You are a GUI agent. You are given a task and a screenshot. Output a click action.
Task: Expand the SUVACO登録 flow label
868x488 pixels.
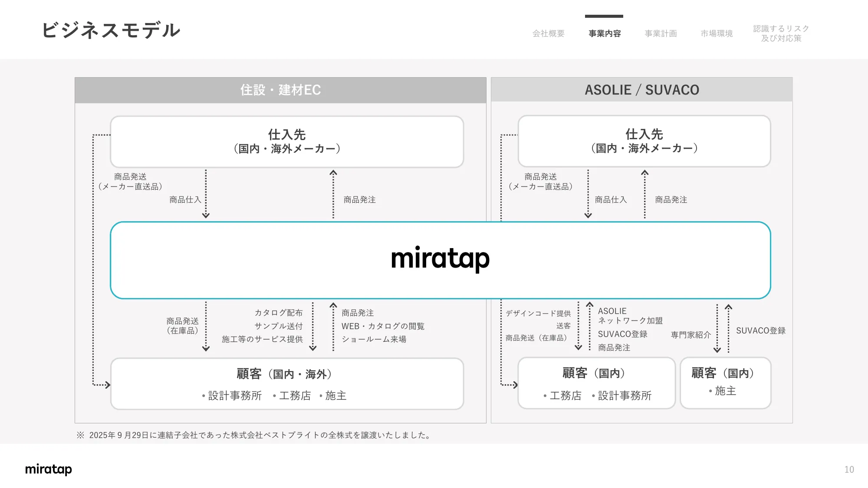point(762,330)
